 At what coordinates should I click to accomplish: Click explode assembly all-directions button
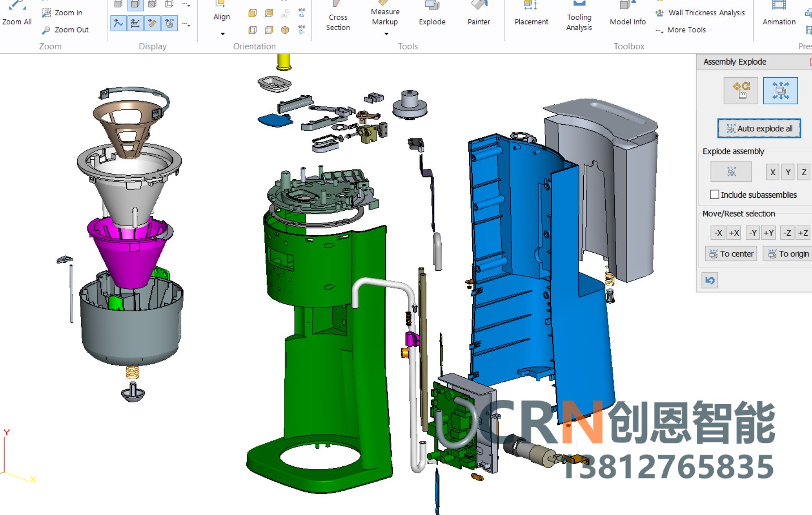[731, 172]
